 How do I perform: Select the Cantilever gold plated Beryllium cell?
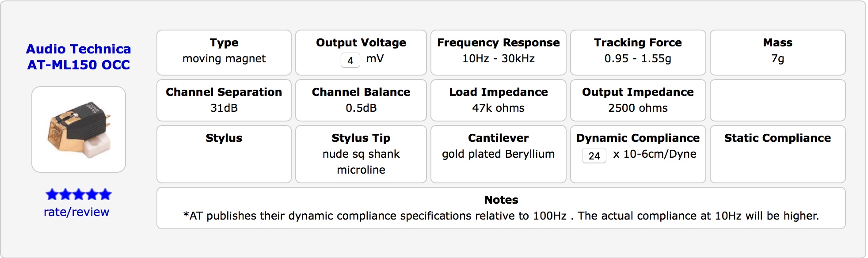pyautogui.click(x=498, y=154)
